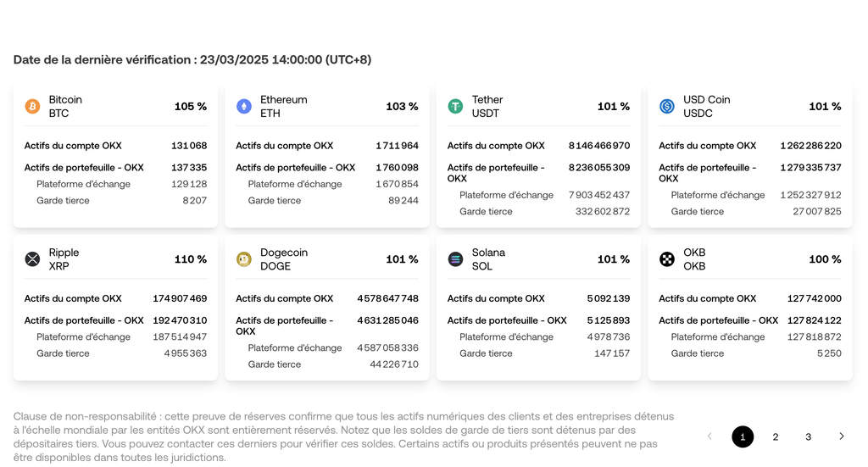Go to page 3 of reserves
The width and height of the screenshot is (868, 467).
[x=808, y=436]
